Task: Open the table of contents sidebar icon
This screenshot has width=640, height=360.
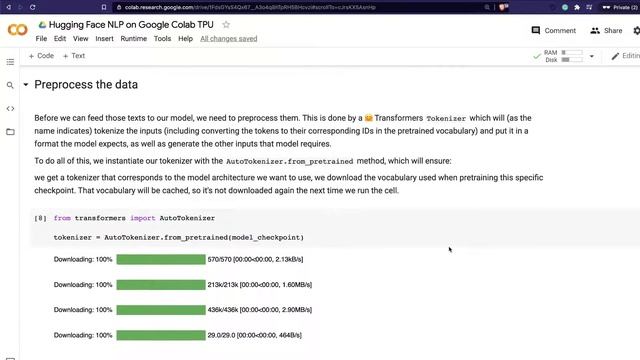Action: pos(10,62)
